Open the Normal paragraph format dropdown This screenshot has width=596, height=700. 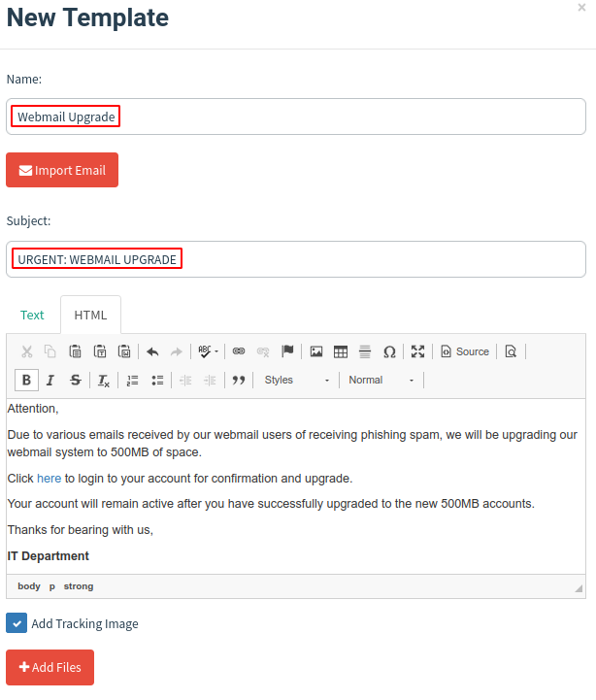pos(381,380)
